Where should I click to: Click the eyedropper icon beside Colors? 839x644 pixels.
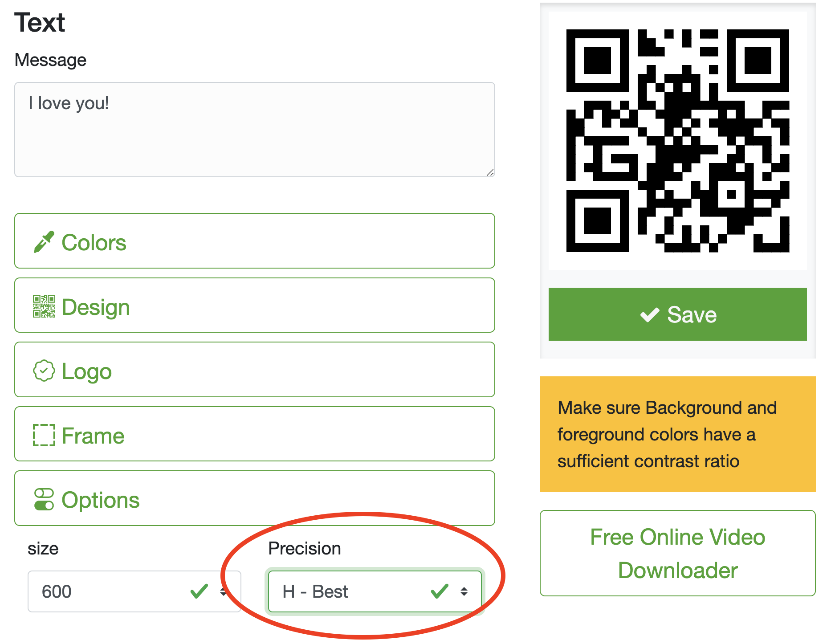[x=44, y=242]
